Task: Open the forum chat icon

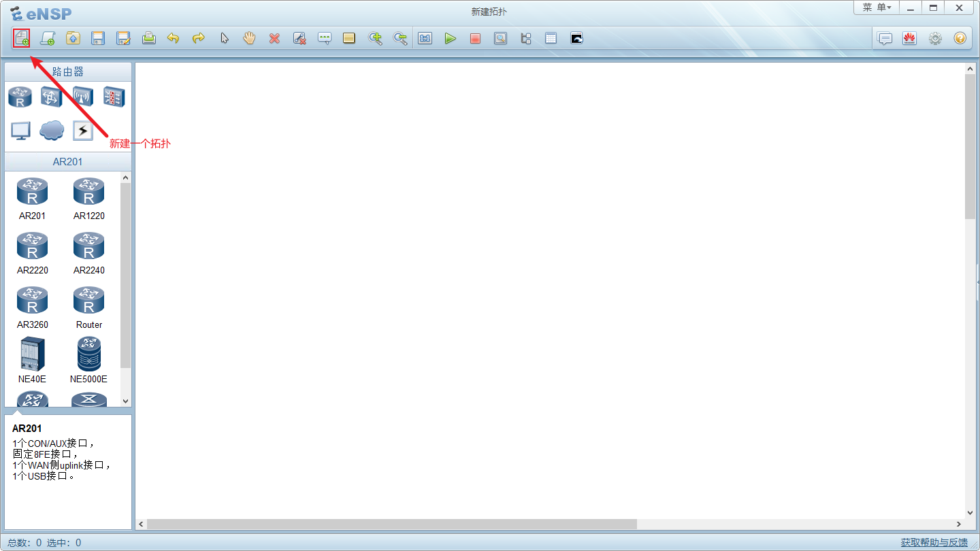Action: click(x=885, y=38)
